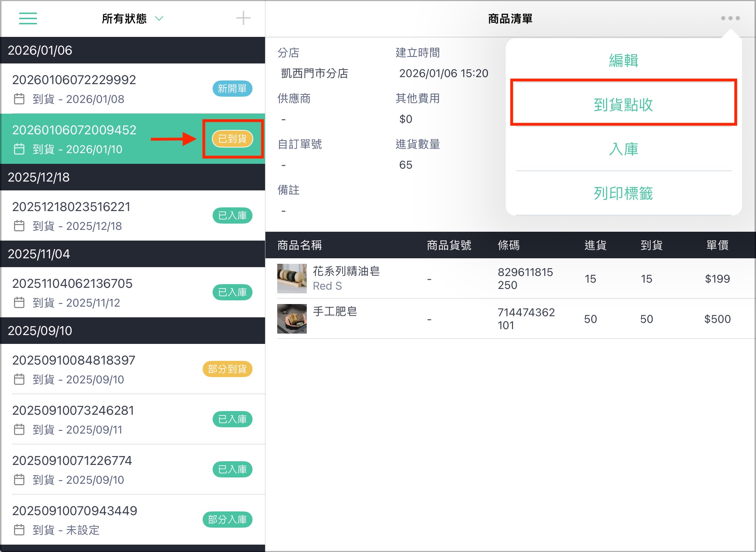Open the hamburger menu icon
This screenshot has height=552, width=756.
[x=28, y=18]
